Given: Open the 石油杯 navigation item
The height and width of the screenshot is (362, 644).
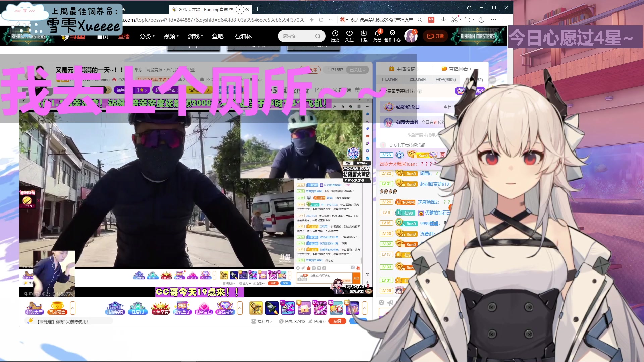Looking at the screenshot, I should click(243, 36).
